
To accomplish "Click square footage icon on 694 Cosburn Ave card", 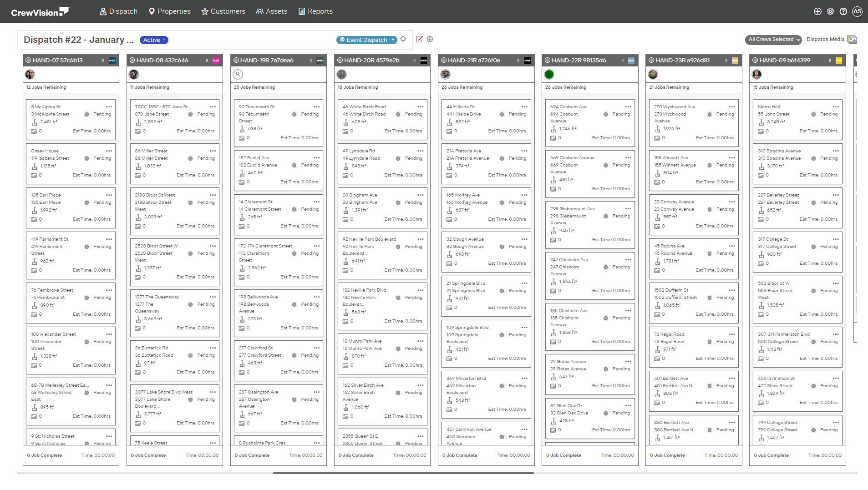I will [x=553, y=129].
